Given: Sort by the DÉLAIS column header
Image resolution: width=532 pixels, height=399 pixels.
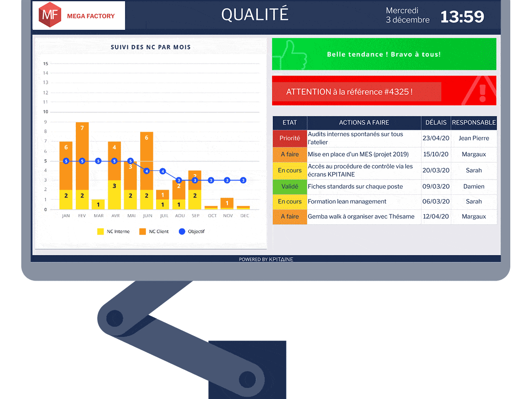Looking at the screenshot, I should [436, 123].
